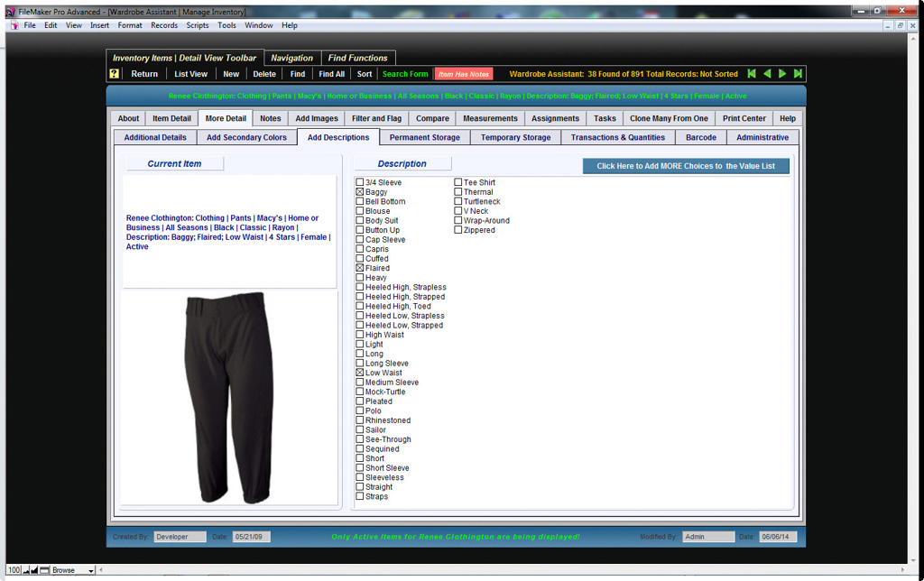Check the Straight checkbox
This screenshot has width=924, height=581.
(359, 487)
